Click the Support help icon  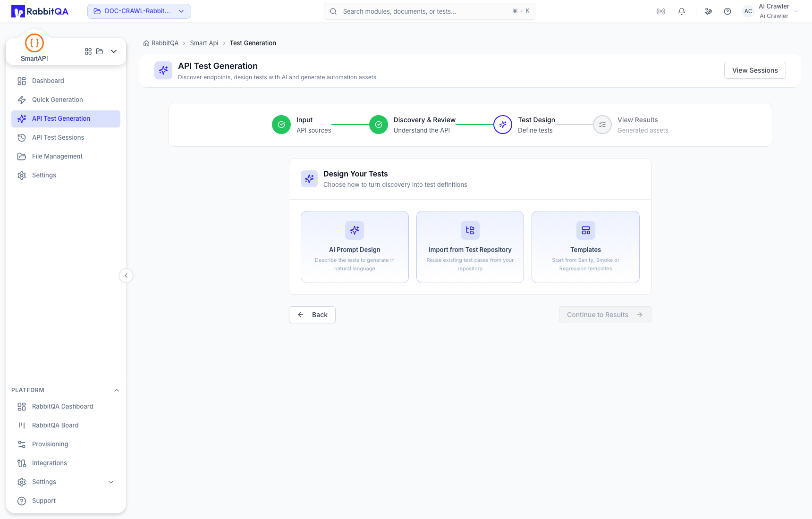point(22,501)
